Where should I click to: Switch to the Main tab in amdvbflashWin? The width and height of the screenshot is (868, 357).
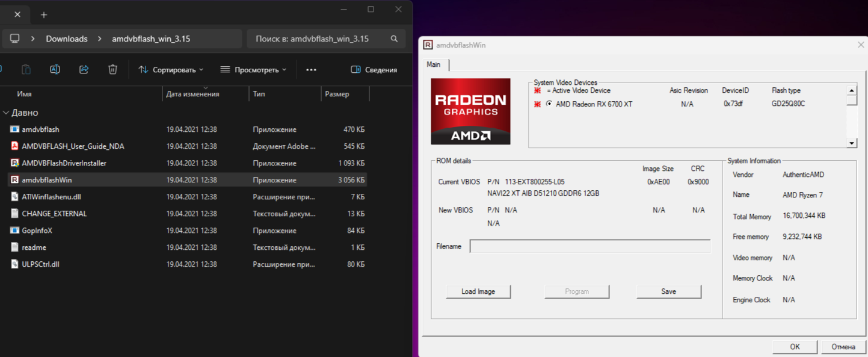pos(434,64)
